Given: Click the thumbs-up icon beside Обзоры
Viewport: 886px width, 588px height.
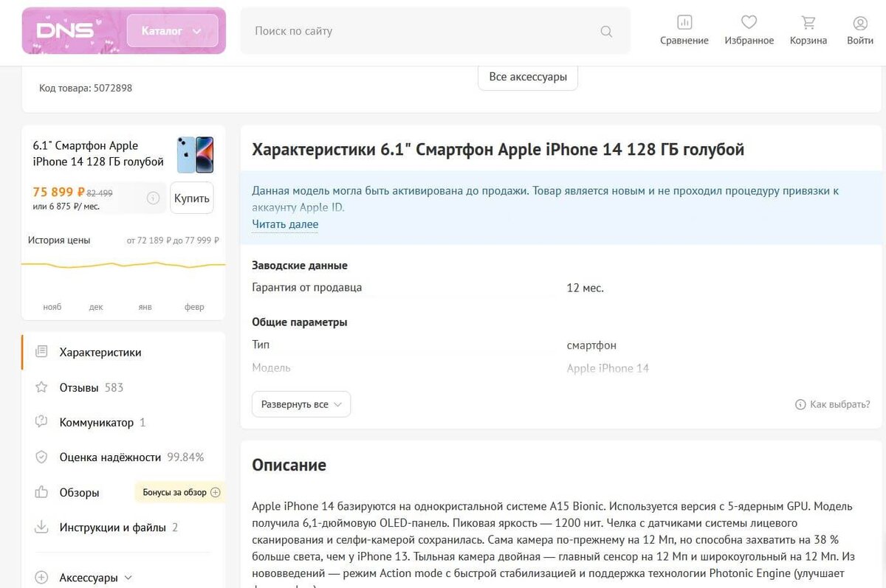Looking at the screenshot, I should 41,492.
